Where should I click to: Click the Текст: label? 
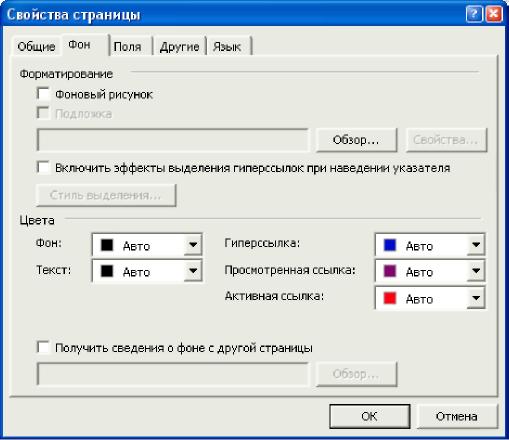53,270
